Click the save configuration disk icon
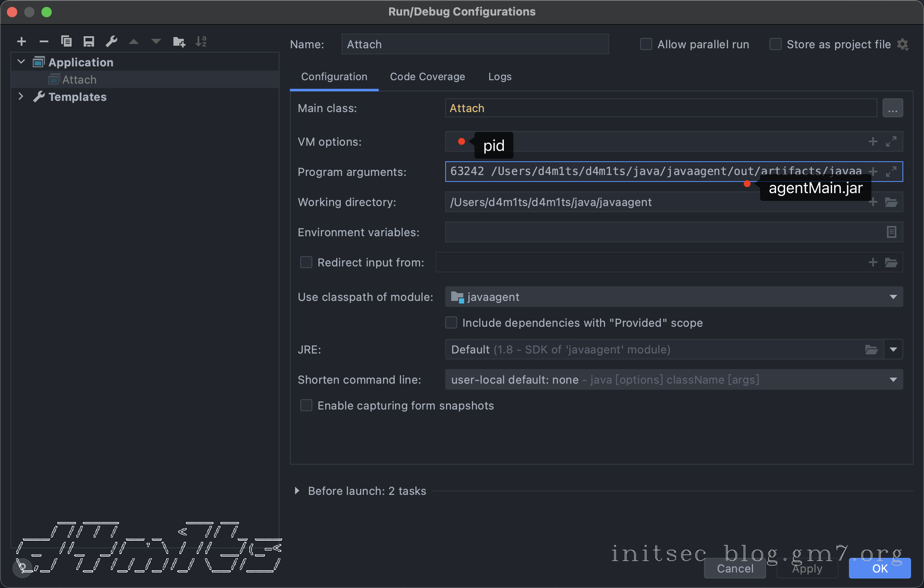This screenshot has width=924, height=588. [89, 41]
